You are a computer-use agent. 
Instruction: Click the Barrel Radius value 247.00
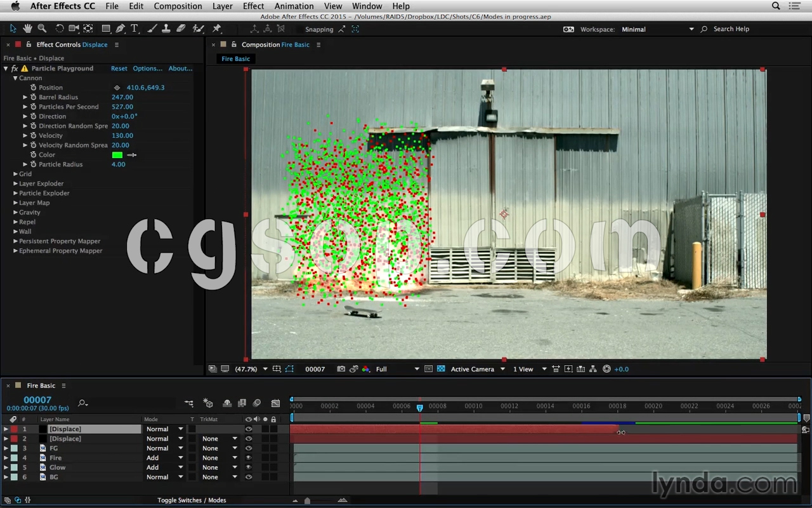click(x=122, y=97)
